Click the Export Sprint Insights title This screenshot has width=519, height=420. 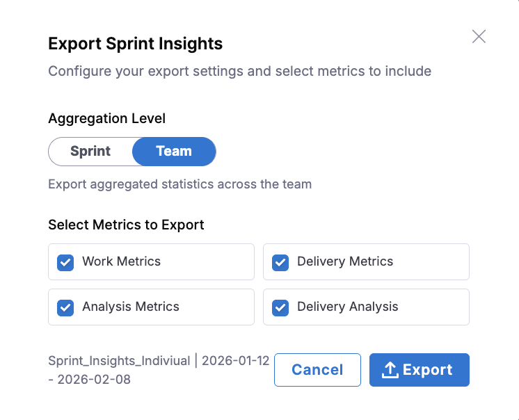click(x=135, y=44)
